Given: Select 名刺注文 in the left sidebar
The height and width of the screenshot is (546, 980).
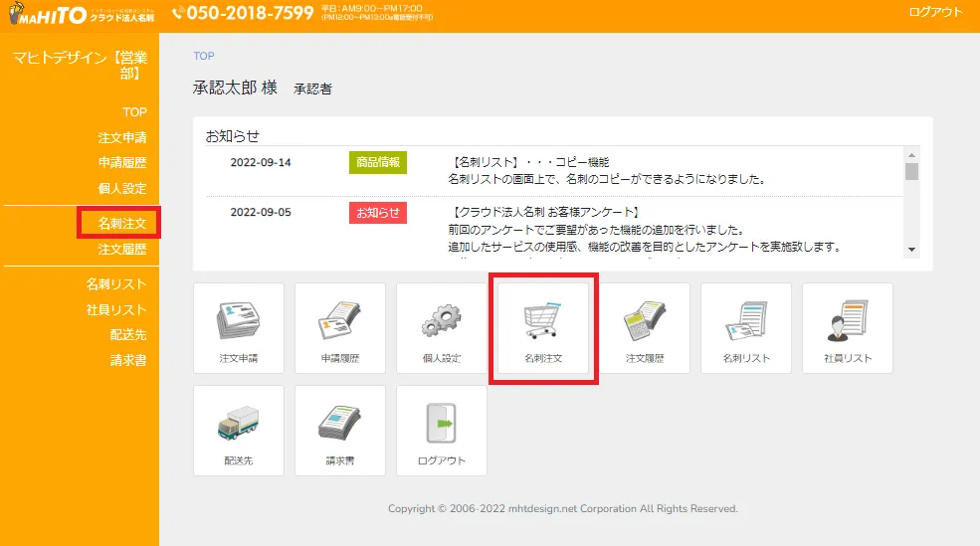Looking at the screenshot, I should click(121, 223).
